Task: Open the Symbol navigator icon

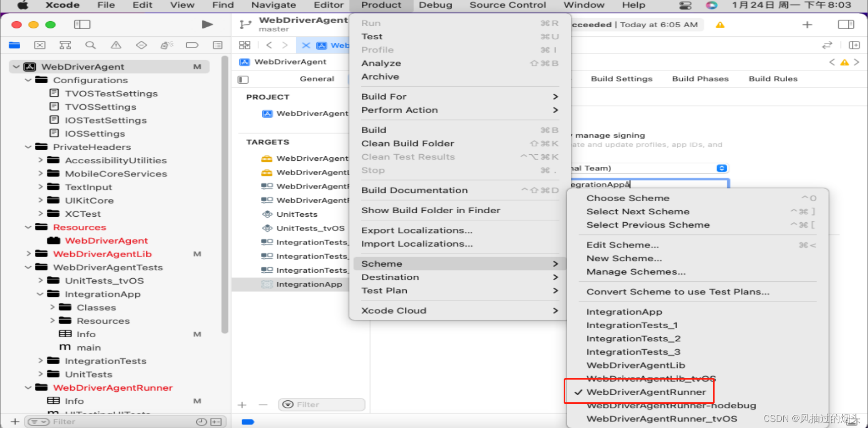Action: click(65, 45)
